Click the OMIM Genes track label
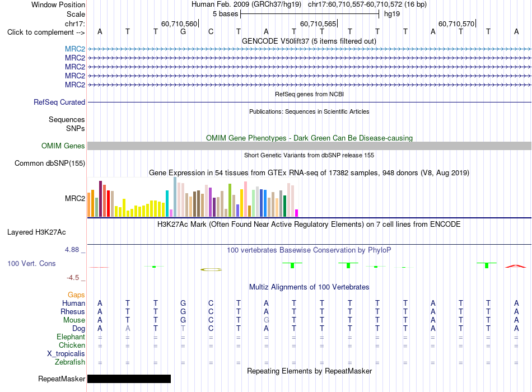Screen dimensions: 532x392 coord(63,146)
